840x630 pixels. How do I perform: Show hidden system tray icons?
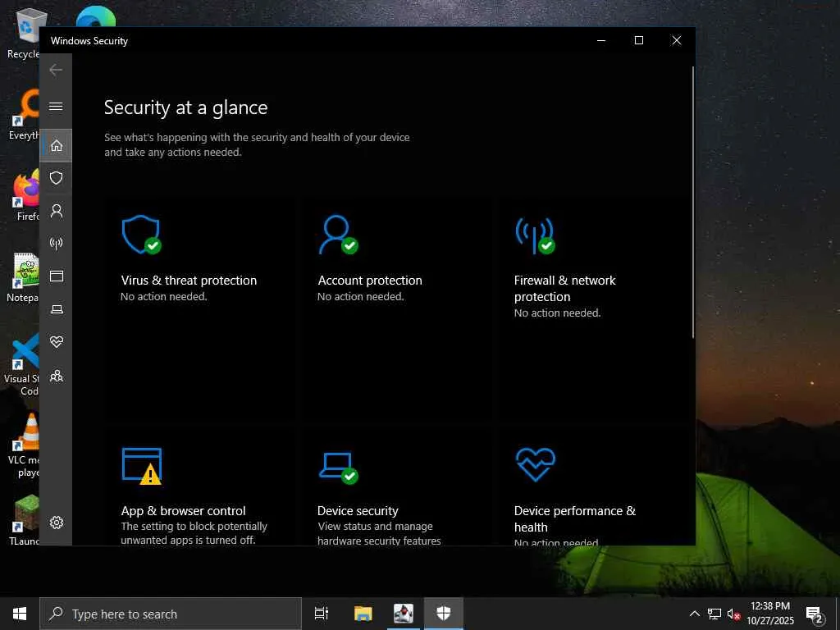click(694, 614)
